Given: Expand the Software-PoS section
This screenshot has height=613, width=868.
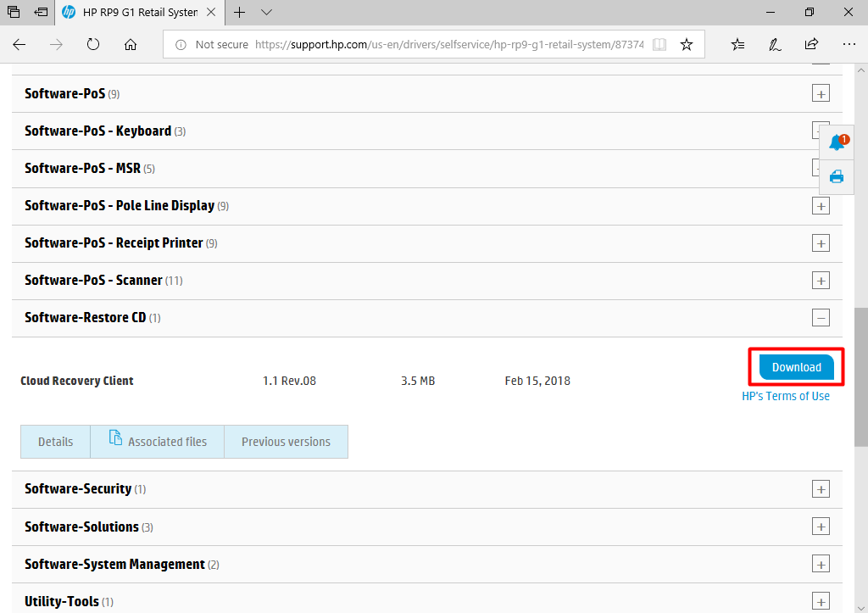Looking at the screenshot, I should (821, 93).
